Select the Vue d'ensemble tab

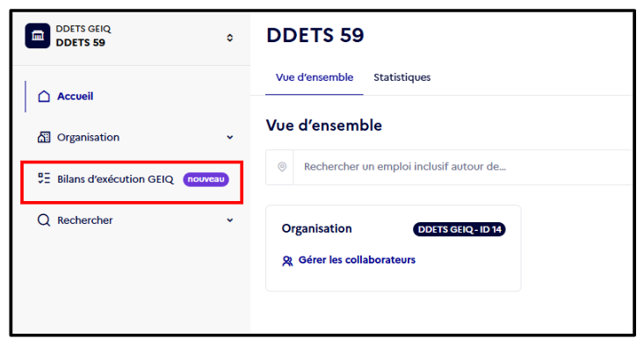[315, 77]
